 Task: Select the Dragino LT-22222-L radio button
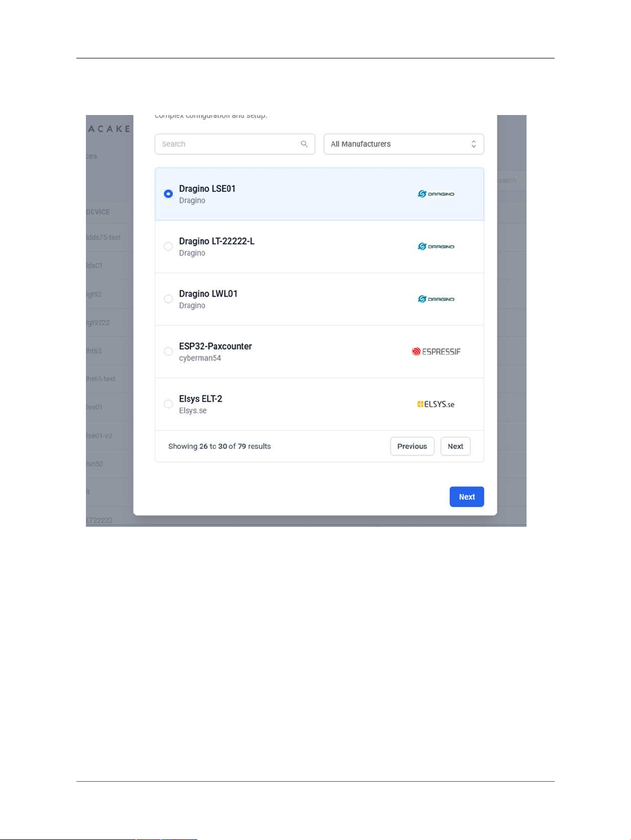coord(168,246)
